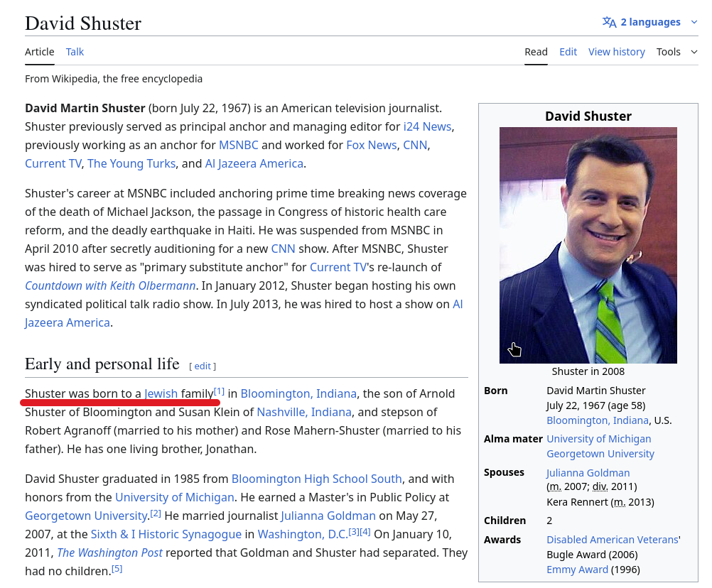The width and height of the screenshot is (712, 588).
Task: Click the CNN link in 'new CNN show'
Action: 283,249
